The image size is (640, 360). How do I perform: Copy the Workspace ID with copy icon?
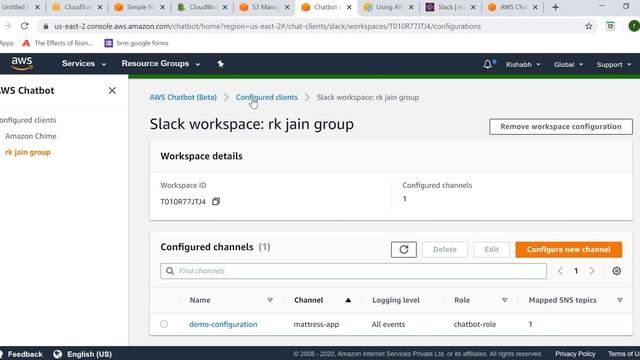point(216,201)
